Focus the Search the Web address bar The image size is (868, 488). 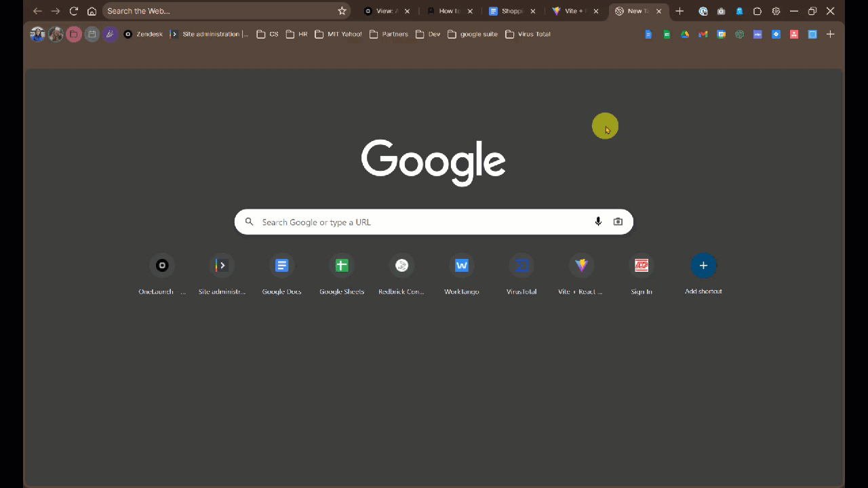226,11
